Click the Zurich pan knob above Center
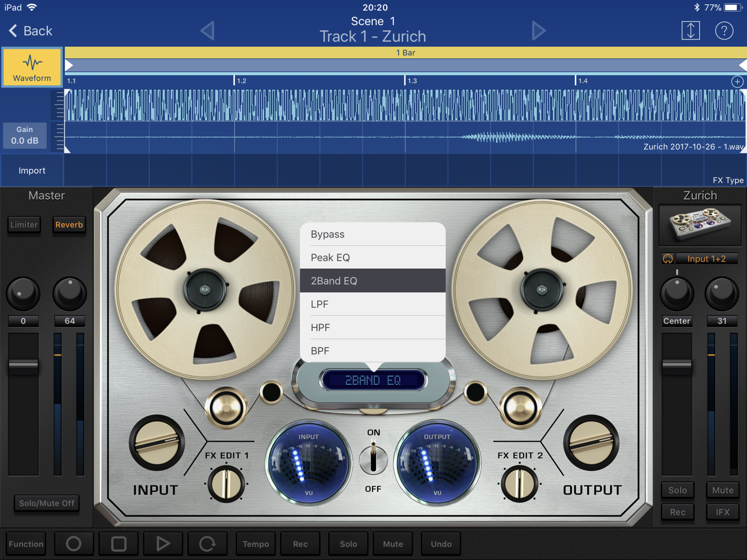Image resolution: width=747 pixels, height=560 pixels. [677, 293]
